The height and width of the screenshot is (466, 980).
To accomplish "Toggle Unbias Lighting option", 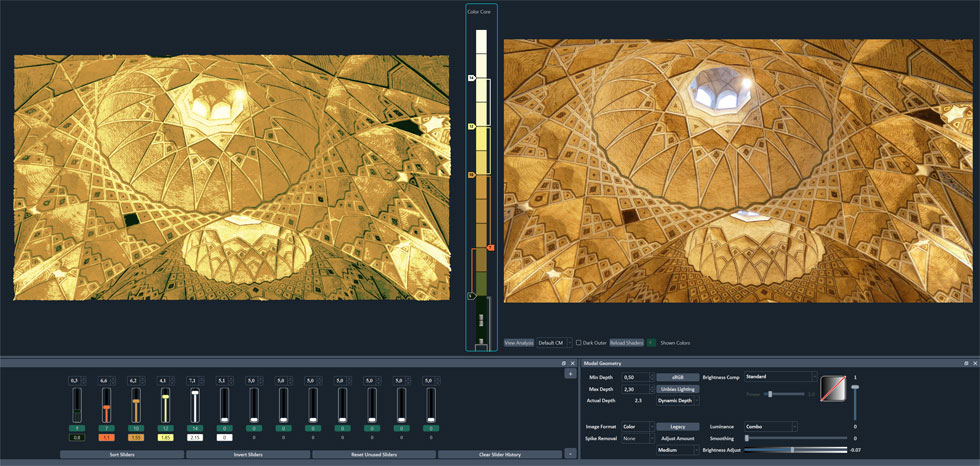I will pos(677,388).
